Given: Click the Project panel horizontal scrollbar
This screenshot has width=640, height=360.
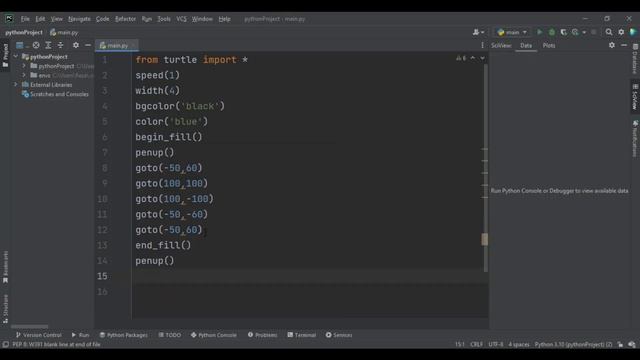Looking at the screenshot, I should pyautogui.click(x=29, y=327).
